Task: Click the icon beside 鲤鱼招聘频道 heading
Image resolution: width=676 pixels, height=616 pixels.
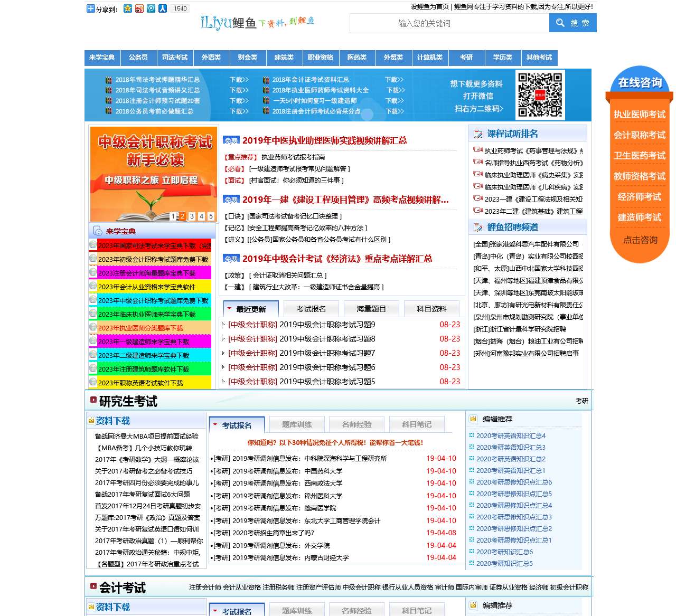Action: [x=478, y=228]
